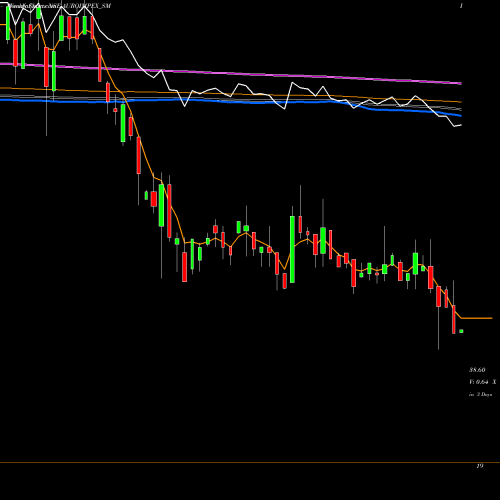
Task: Click the price value 38.60
Action: pyautogui.click(x=477, y=370)
